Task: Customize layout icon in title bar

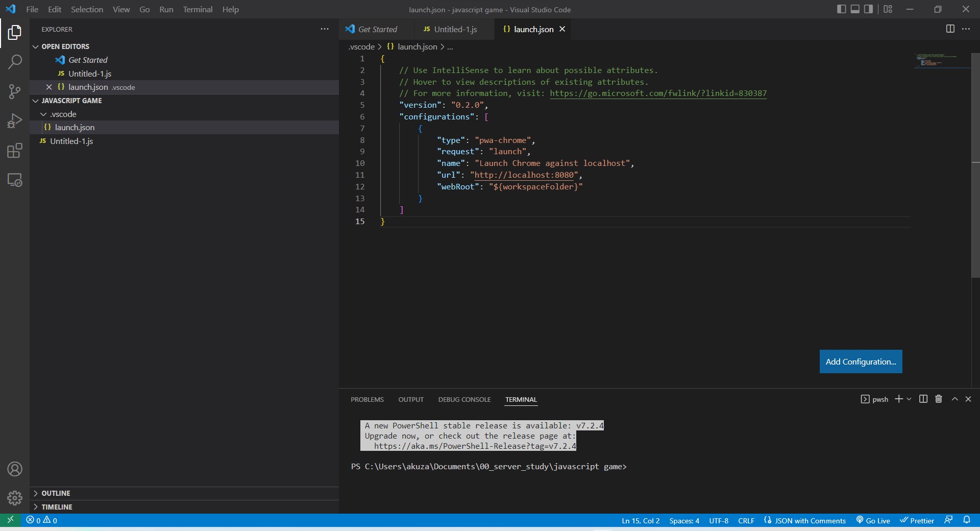Action: [888, 9]
